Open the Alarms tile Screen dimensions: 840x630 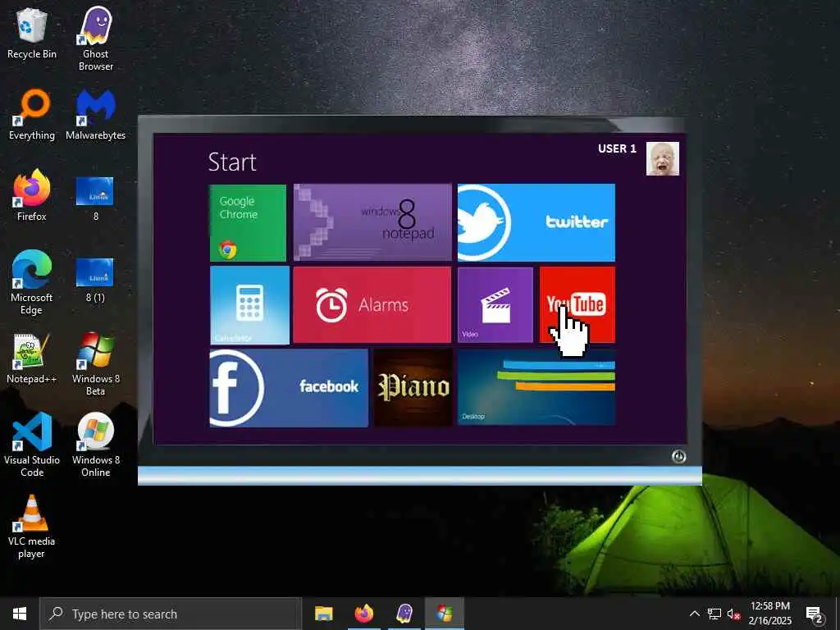[x=372, y=305]
